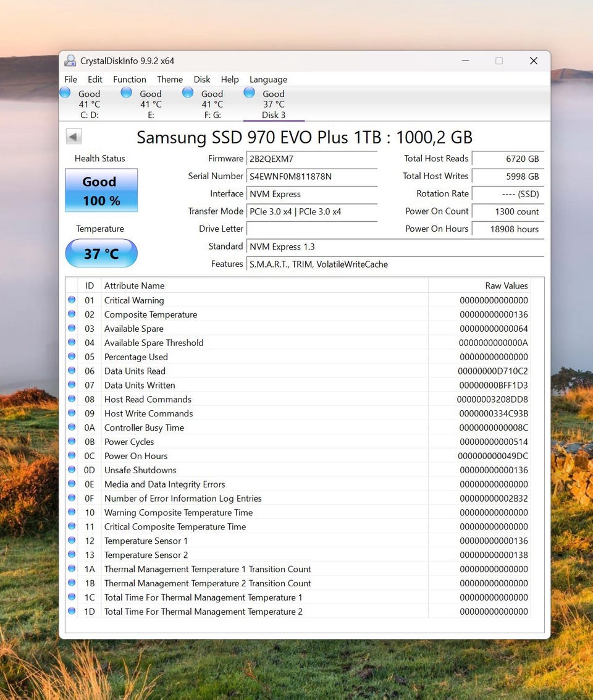Click status orb of Unsafe Shutdowns row

pos(72,470)
